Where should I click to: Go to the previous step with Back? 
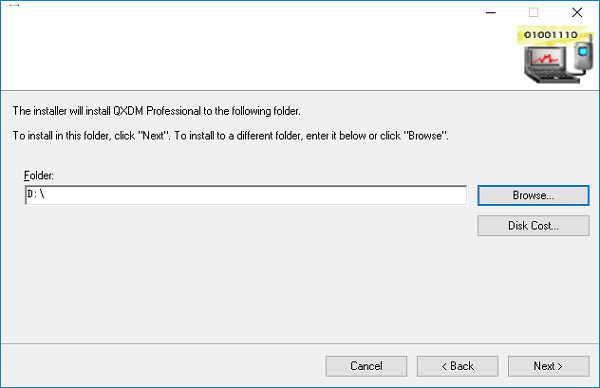point(457,366)
